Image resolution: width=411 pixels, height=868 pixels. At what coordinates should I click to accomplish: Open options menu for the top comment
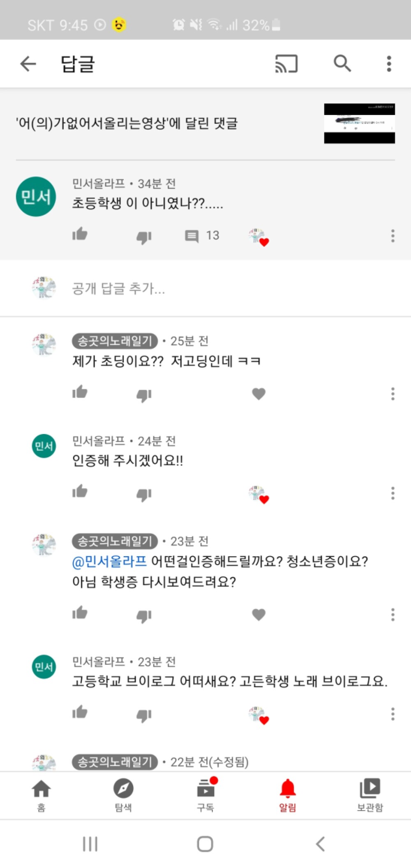(393, 235)
